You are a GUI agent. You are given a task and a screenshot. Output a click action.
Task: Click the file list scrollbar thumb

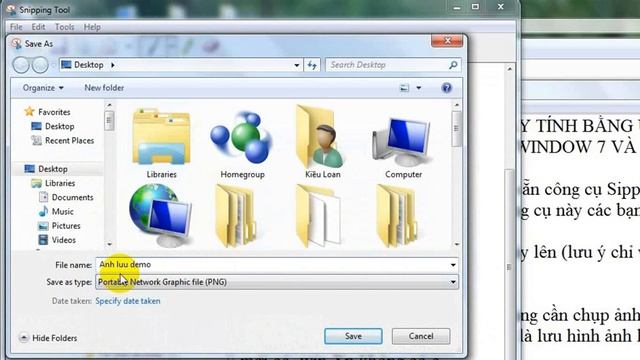pos(457,129)
